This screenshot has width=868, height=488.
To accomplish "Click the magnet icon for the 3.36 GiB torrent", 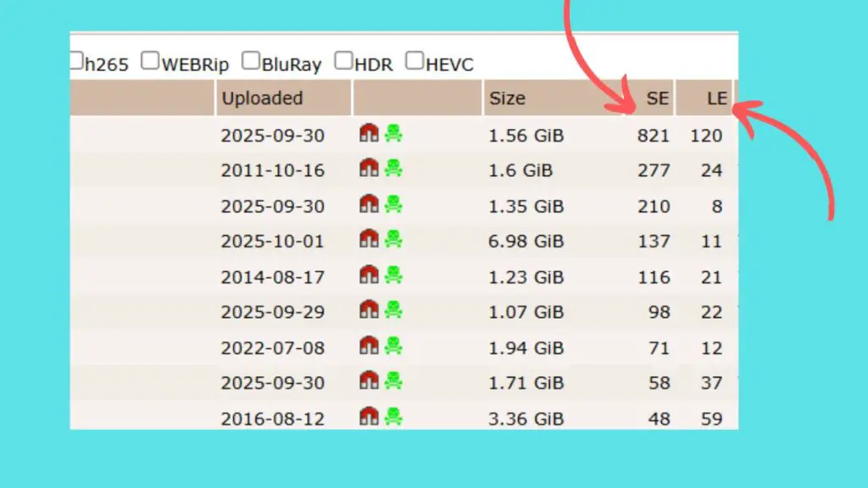I will click(x=369, y=415).
